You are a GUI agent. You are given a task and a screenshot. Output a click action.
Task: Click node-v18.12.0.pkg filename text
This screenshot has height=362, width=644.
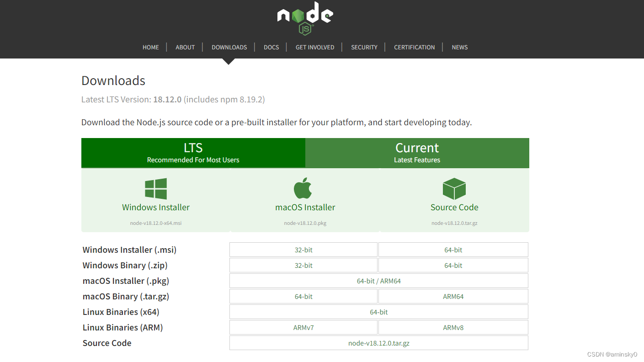coord(305,223)
